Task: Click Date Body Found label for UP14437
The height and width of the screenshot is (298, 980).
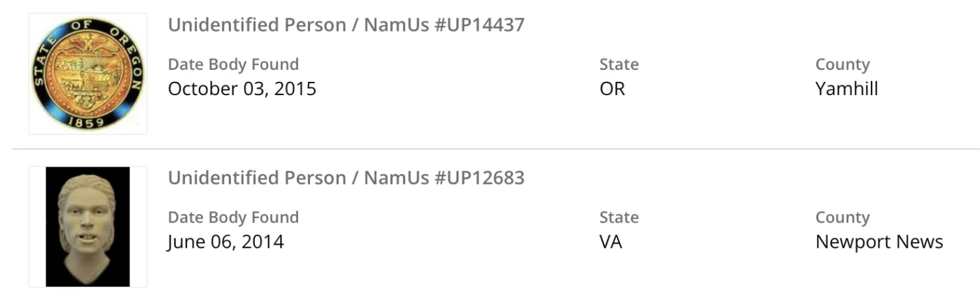Action: 233,64
